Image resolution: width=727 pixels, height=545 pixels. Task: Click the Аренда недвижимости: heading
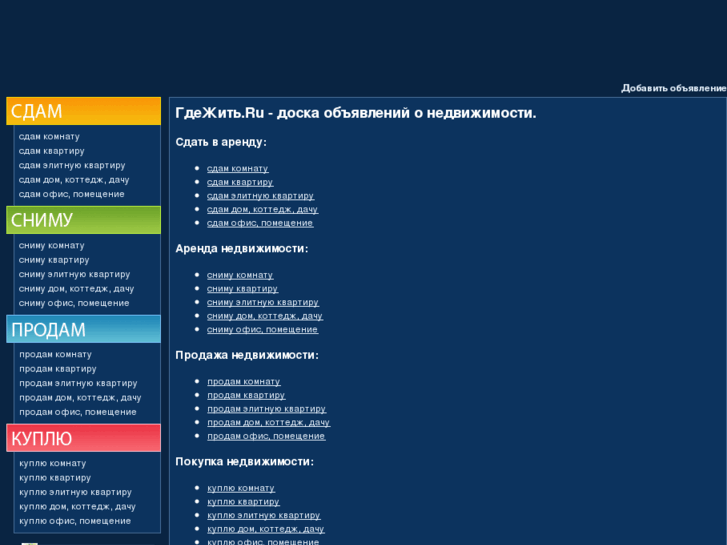coord(242,249)
